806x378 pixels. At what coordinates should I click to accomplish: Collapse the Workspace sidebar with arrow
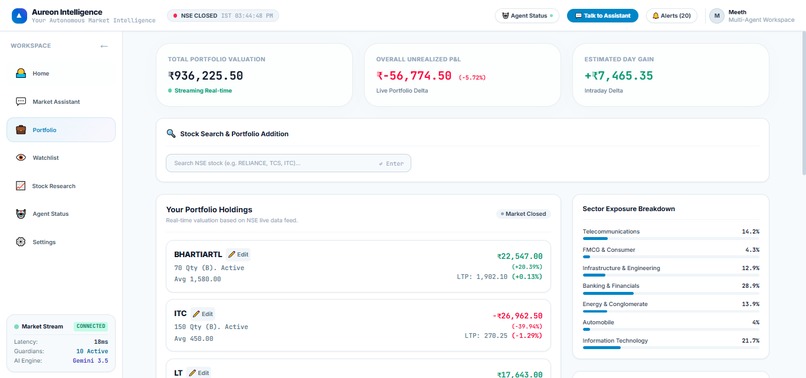(104, 46)
